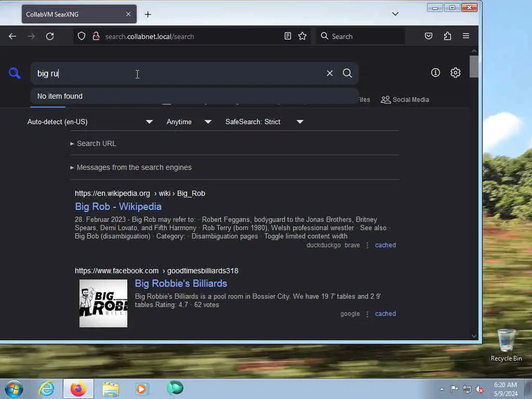Bookmark this page with the star icon
The image size is (532, 399).
302,36
